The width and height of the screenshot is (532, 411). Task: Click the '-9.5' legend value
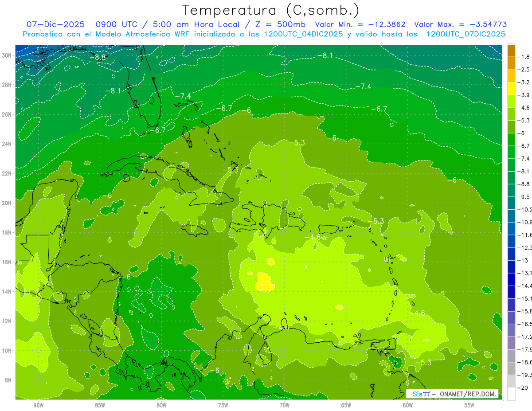click(524, 197)
